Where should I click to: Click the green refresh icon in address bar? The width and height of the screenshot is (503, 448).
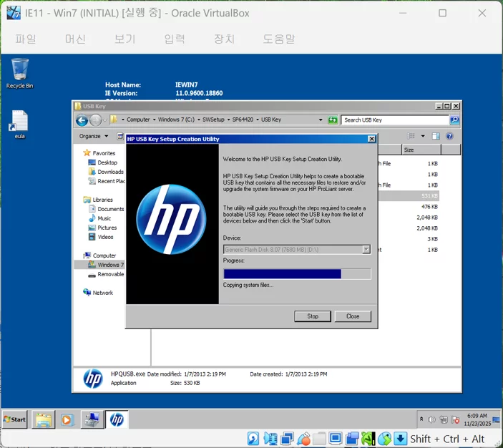coord(333,120)
